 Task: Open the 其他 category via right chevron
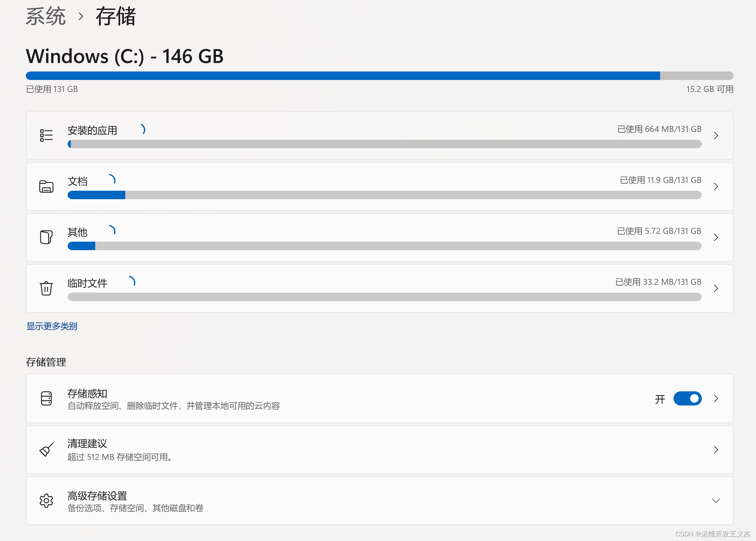[x=716, y=237]
